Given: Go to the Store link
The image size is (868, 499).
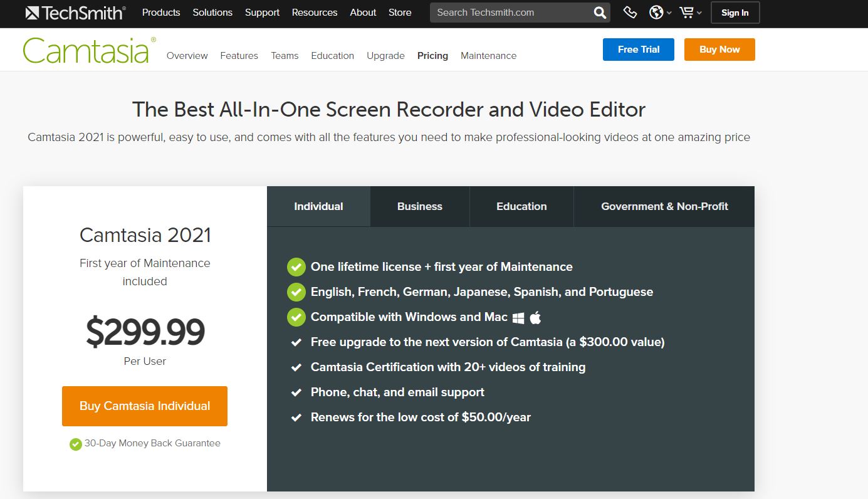Looking at the screenshot, I should (x=400, y=13).
